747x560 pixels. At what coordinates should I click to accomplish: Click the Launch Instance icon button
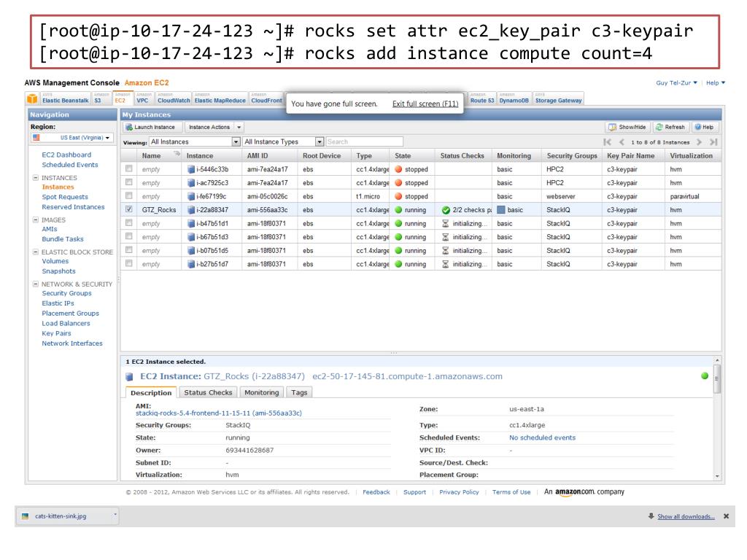click(x=152, y=127)
